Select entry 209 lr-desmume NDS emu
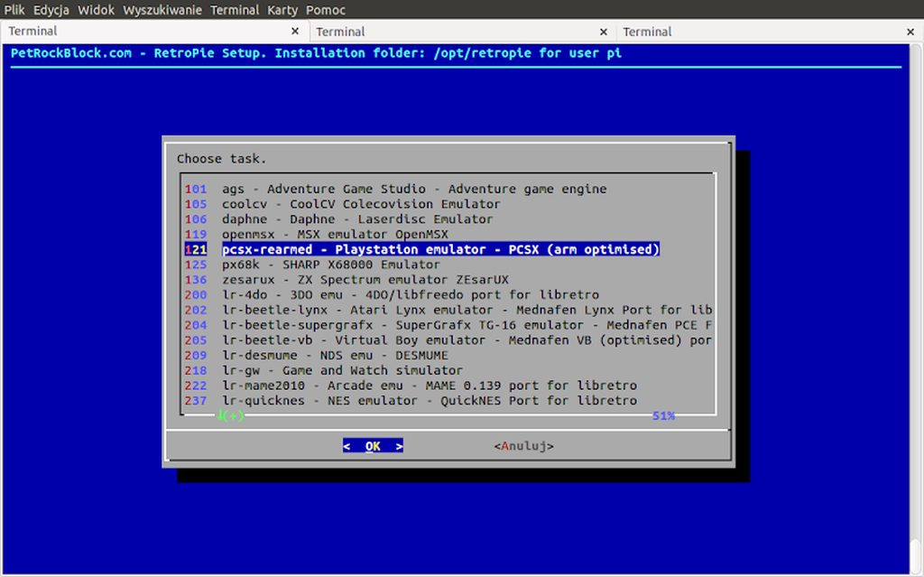The width and height of the screenshot is (924, 577). pos(317,355)
